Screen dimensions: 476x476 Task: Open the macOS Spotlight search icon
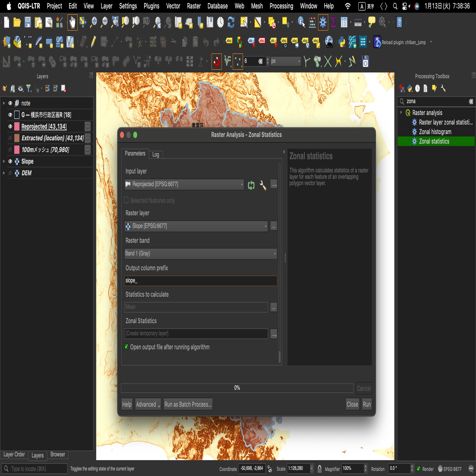[x=395, y=6]
